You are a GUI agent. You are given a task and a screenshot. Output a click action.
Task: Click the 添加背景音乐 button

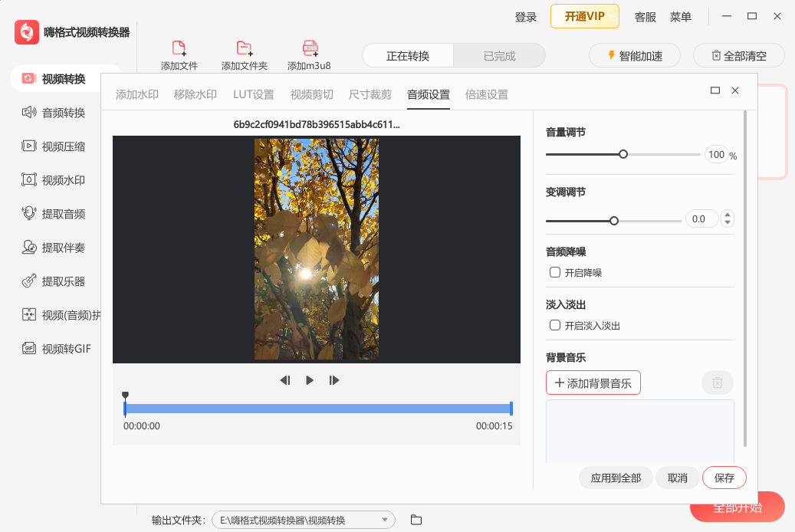593,383
